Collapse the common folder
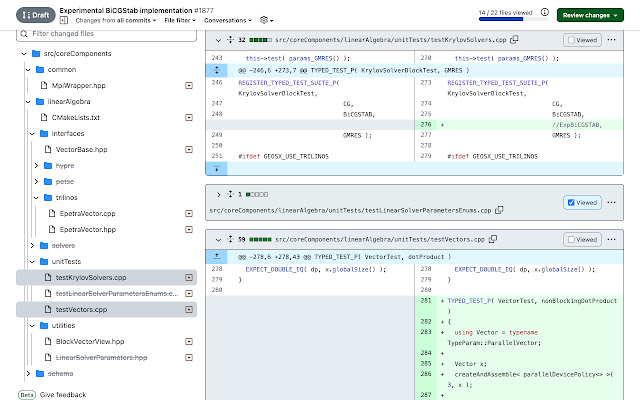640x400 pixels. click(x=28, y=69)
